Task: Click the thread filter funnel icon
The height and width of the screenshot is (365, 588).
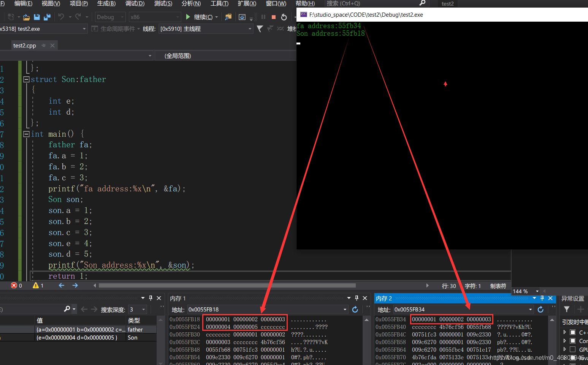Action: [x=260, y=29]
